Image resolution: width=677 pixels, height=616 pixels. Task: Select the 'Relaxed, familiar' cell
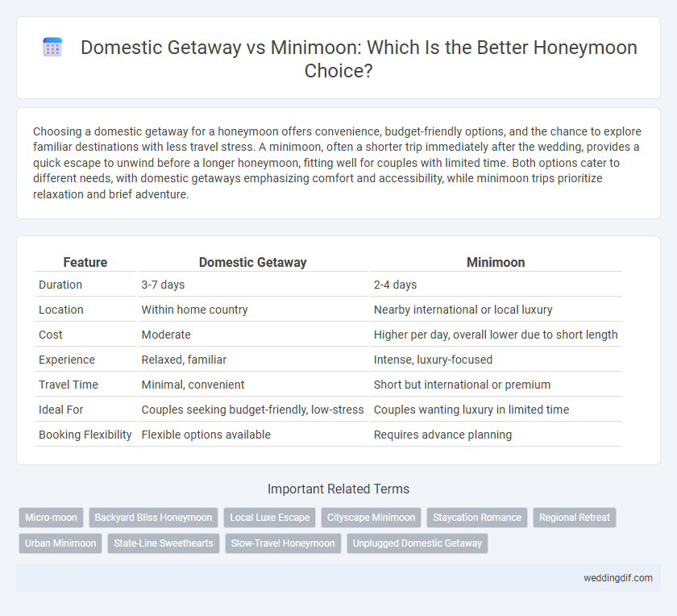[x=252, y=360]
